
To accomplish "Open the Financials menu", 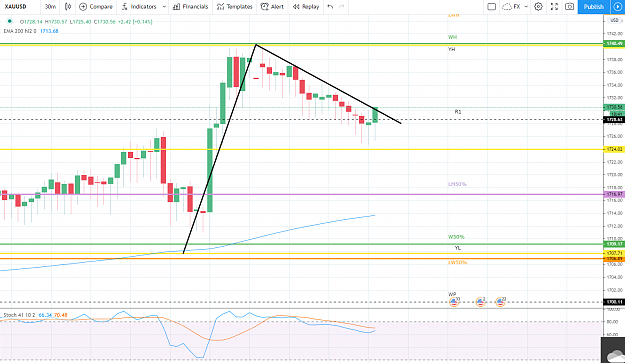I will [191, 7].
